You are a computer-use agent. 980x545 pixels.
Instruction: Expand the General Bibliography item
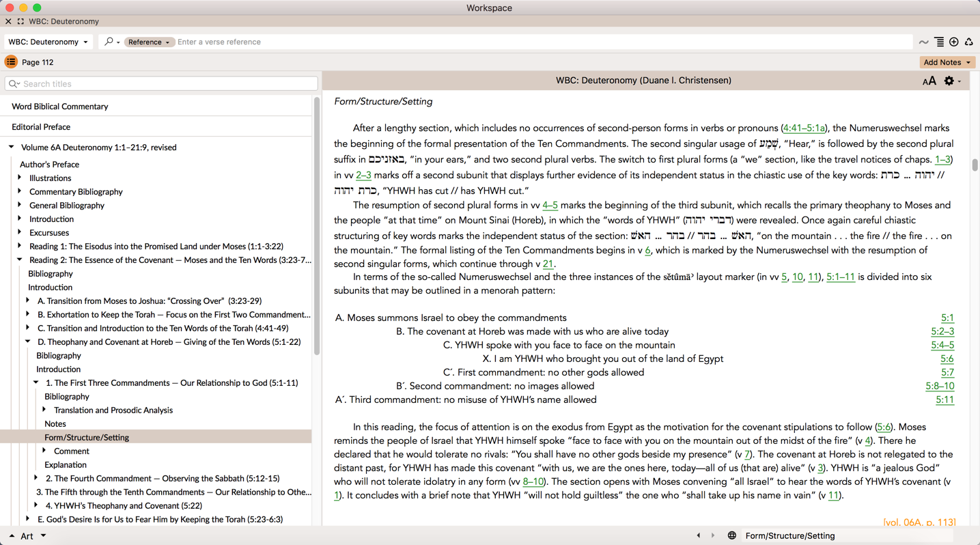pos(20,206)
